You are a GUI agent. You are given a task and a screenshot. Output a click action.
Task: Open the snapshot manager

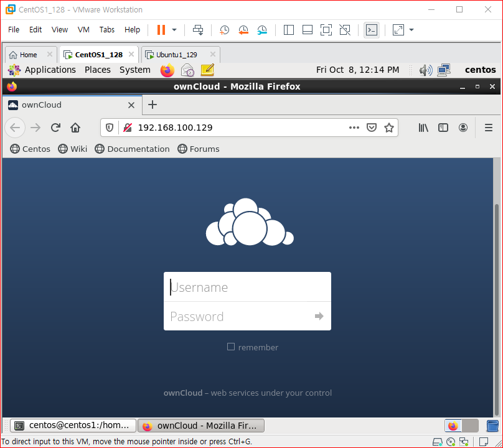coord(262,30)
